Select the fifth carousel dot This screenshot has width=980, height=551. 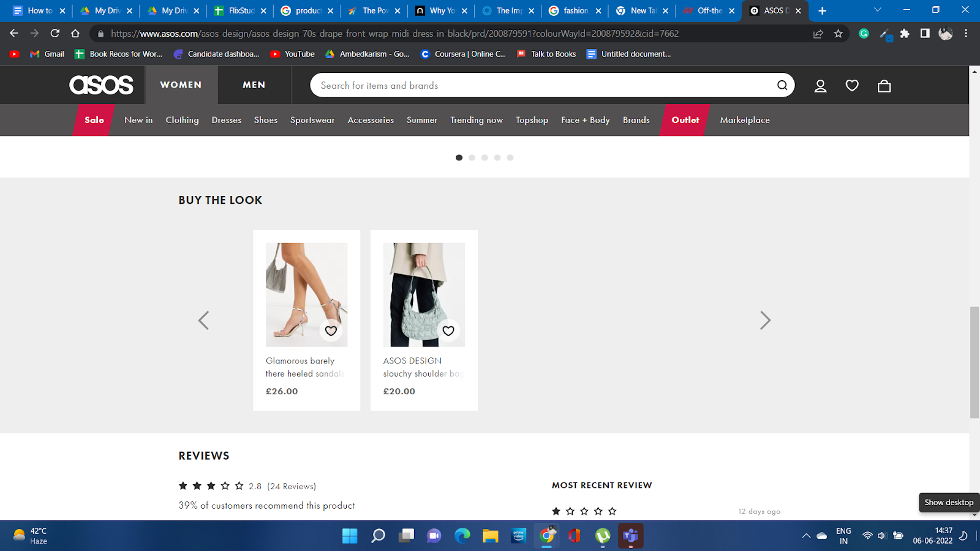pyautogui.click(x=510, y=157)
